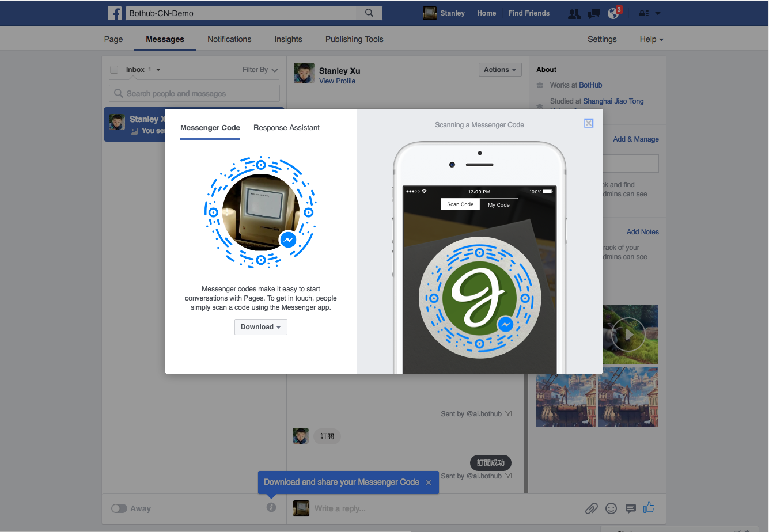Click Add & Manage link

click(636, 139)
